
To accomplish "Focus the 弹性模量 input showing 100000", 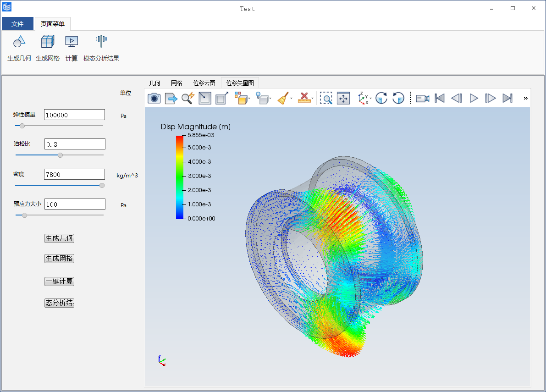I will tap(75, 115).
